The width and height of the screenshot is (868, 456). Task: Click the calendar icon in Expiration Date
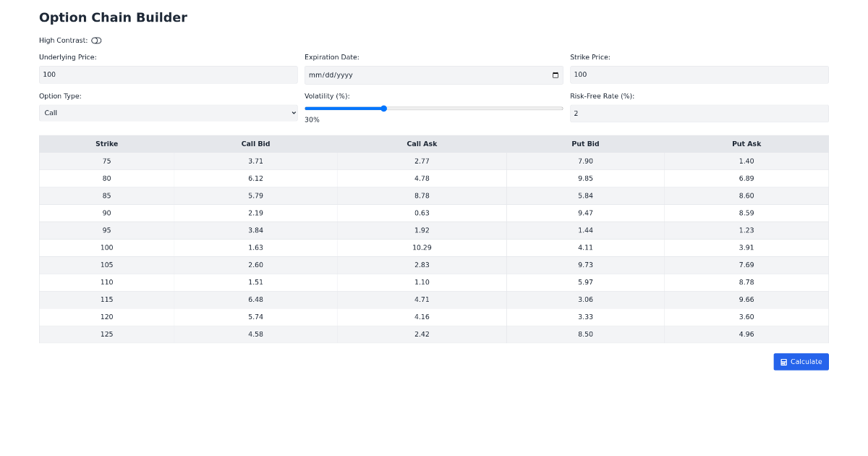click(x=556, y=75)
